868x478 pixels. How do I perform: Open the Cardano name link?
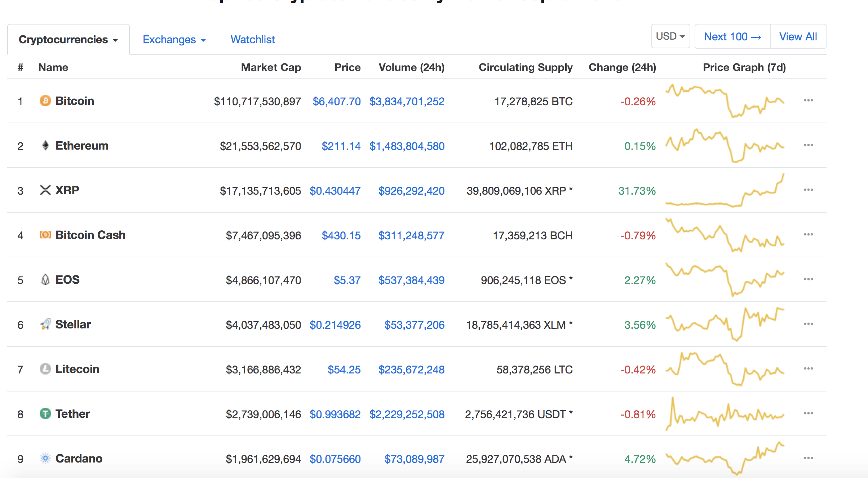pos(79,458)
